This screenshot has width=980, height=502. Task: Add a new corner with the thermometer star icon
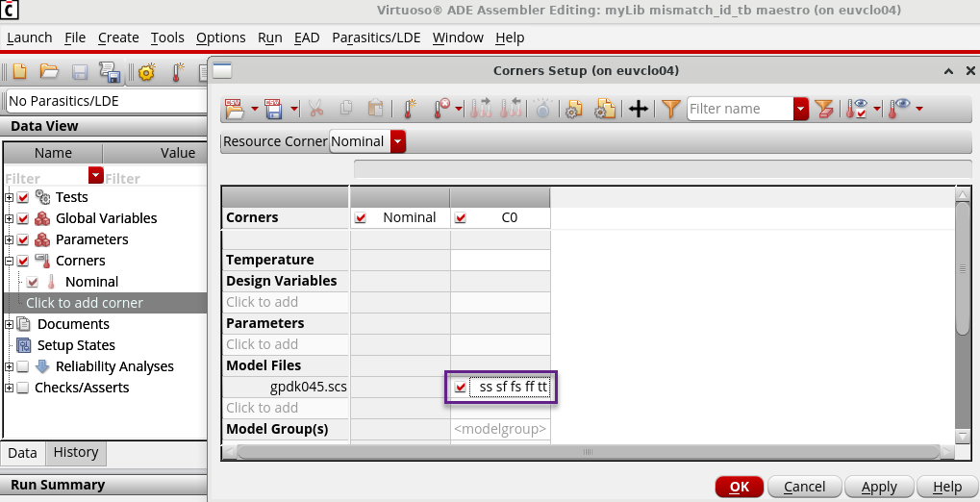[410, 109]
